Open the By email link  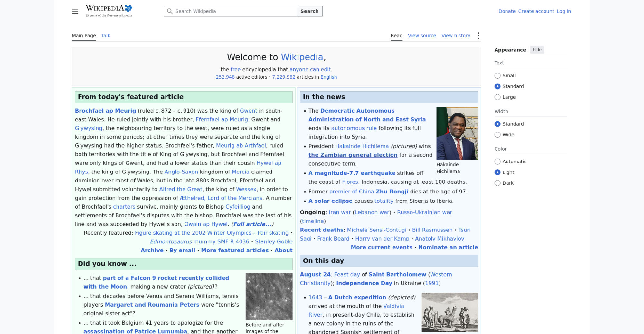(x=182, y=250)
